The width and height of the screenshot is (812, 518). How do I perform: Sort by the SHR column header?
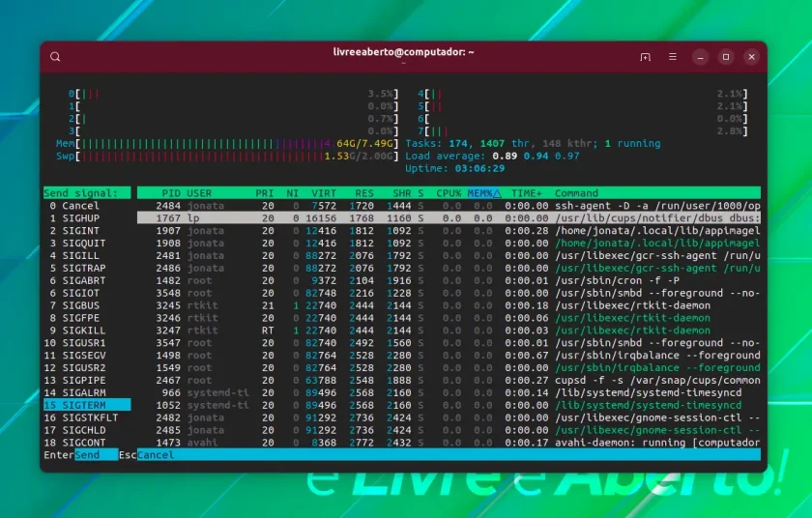pos(402,193)
